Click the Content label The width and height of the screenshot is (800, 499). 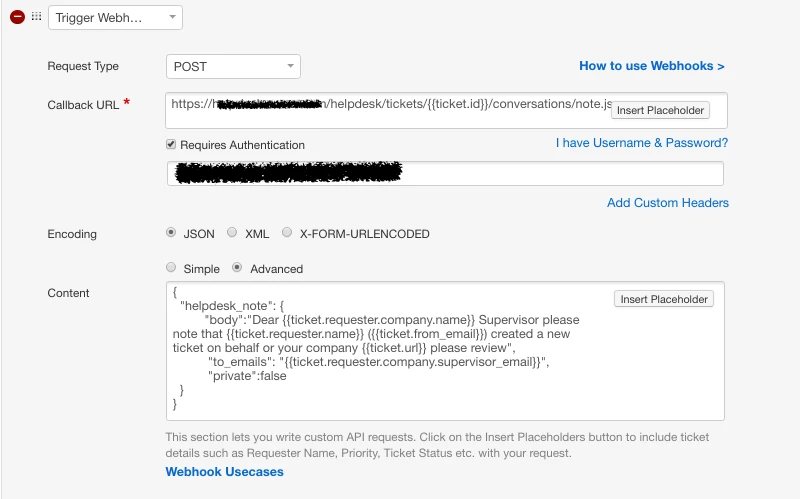[68, 293]
